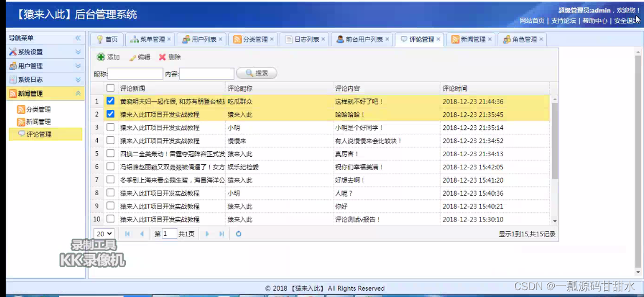Expand the 系统日志 accordion section

pos(46,80)
